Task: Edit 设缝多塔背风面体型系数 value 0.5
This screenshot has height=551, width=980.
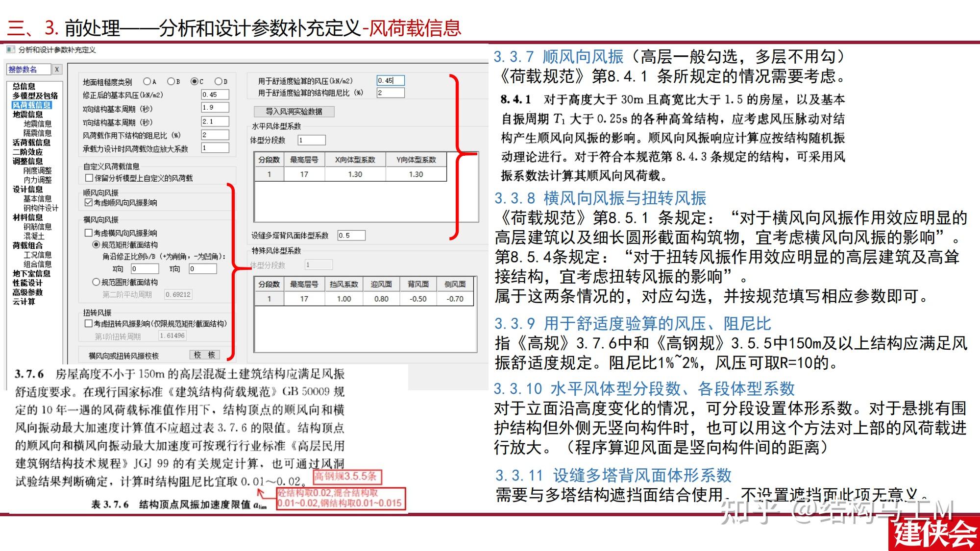Action: pyautogui.click(x=351, y=235)
